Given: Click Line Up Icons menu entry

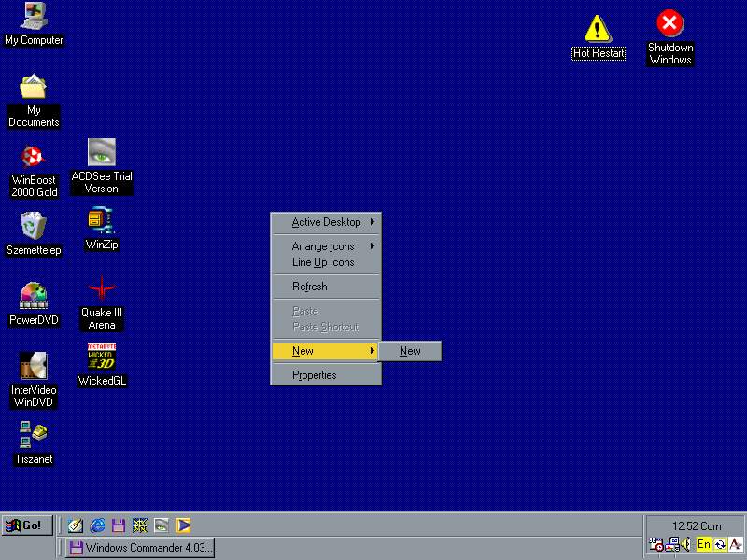Looking at the screenshot, I should click(x=323, y=262).
